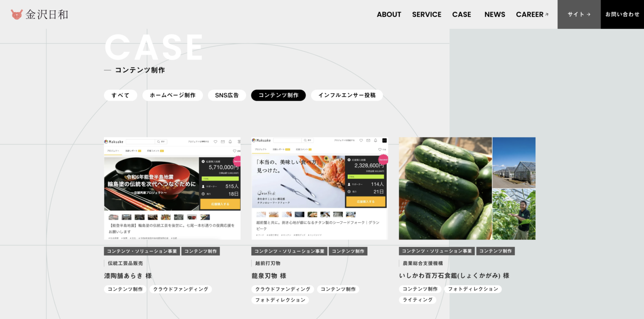Open the cucumber photo case thumbnail
Screen dimensions: 644x319
(x=467, y=188)
